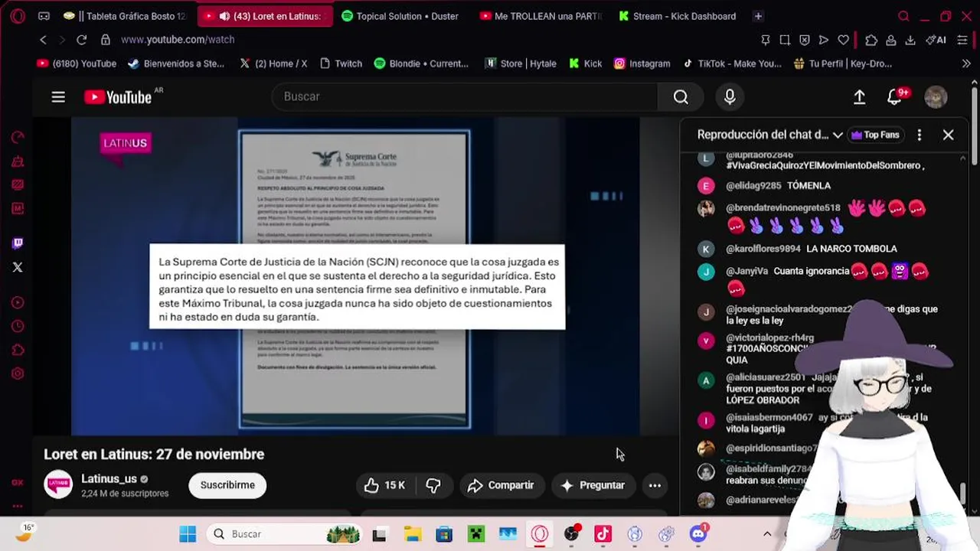Image resolution: width=980 pixels, height=551 pixels.
Task: Click the YouTube search magnifier button
Action: pos(681,96)
